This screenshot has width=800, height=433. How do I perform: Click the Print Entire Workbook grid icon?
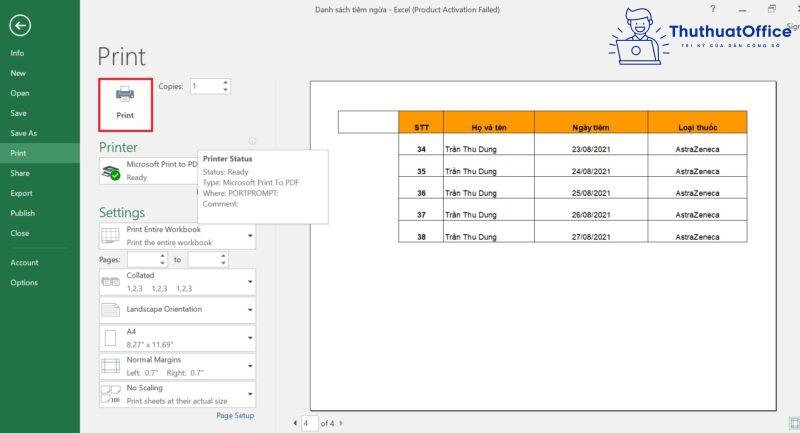tap(111, 236)
